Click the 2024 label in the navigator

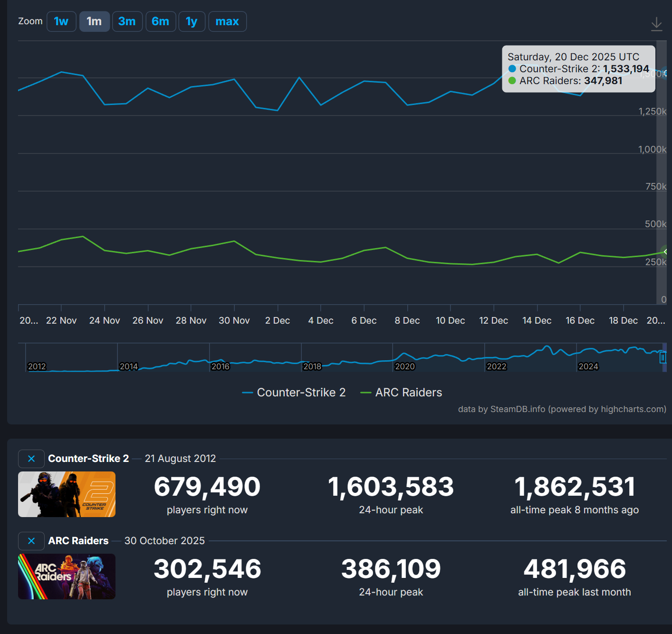(588, 366)
